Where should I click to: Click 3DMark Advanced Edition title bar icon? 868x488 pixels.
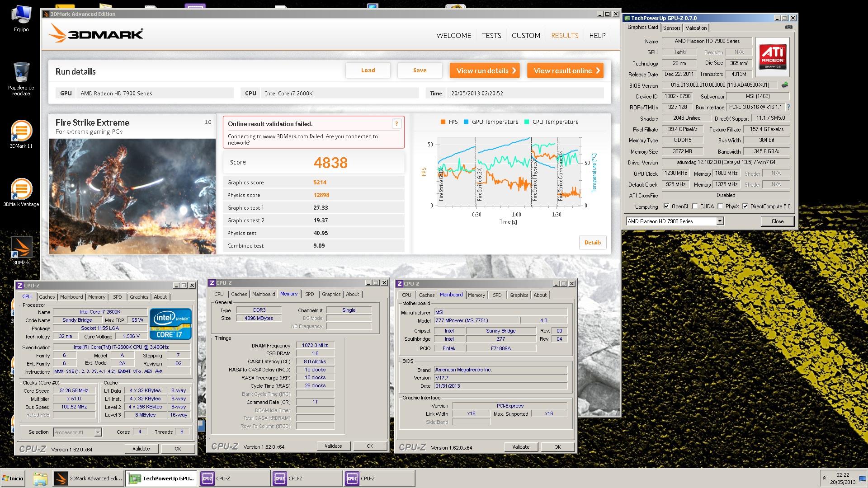(46, 14)
